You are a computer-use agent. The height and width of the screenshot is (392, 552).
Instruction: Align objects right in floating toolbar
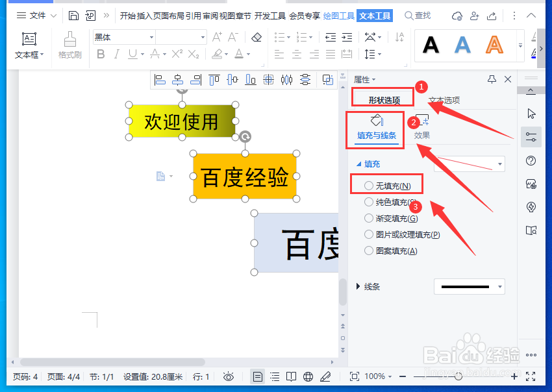195,80
